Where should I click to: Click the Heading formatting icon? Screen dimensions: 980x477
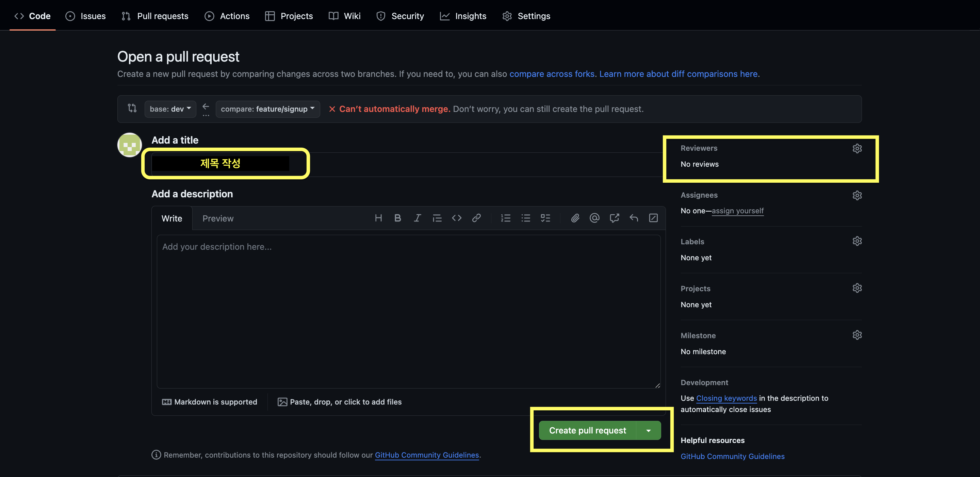tap(378, 218)
